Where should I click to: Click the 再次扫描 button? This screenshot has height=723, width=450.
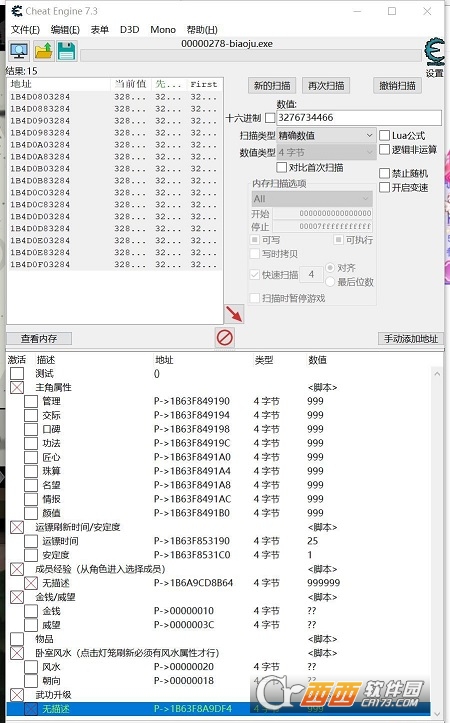326,86
